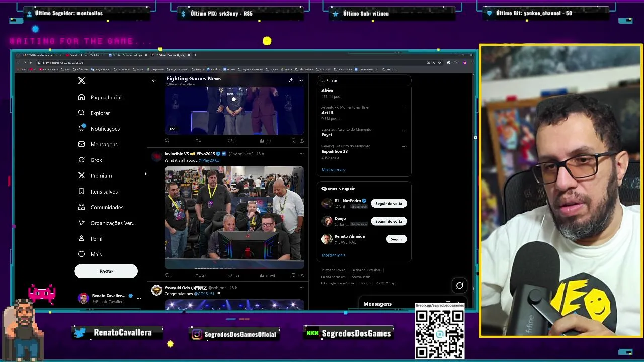
Task: Open Itens salvos bookmarks
Action: (98, 192)
